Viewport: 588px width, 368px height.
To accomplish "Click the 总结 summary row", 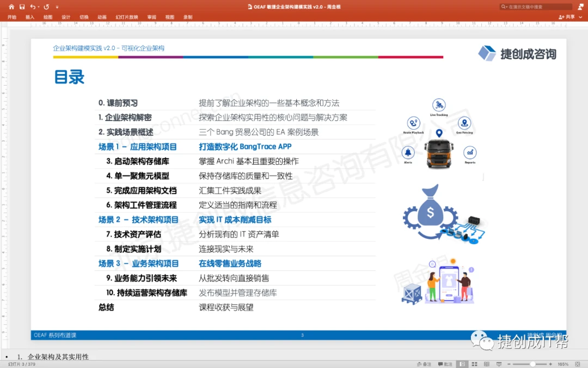I will tap(235, 307).
